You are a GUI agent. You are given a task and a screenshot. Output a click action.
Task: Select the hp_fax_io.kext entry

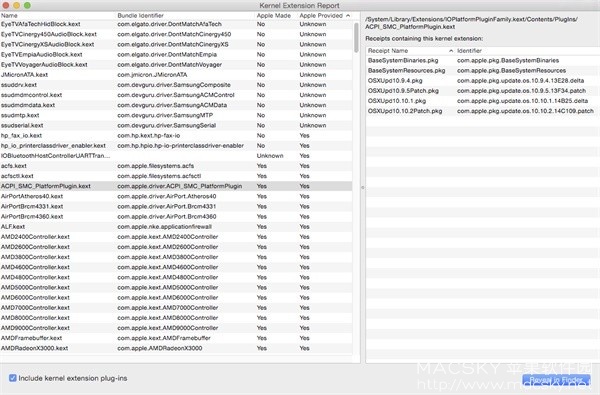tap(176, 135)
